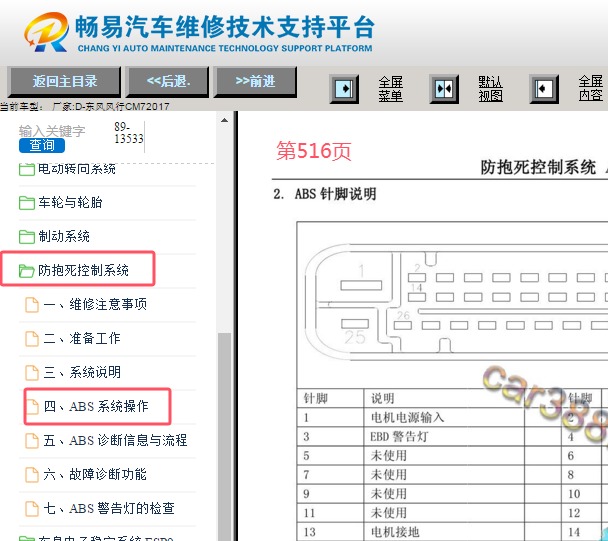Expand the 电动转向系统 folder
Screen dimensions: 608x541
click(x=76, y=169)
